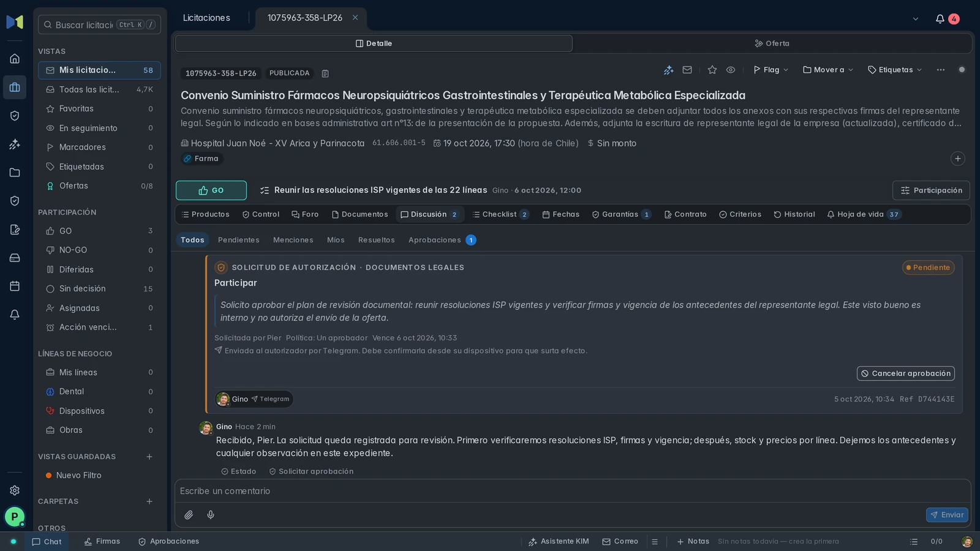This screenshot has width=980, height=551.
Task: Open Asistente KIM from bottom bar
Action: coord(559,542)
